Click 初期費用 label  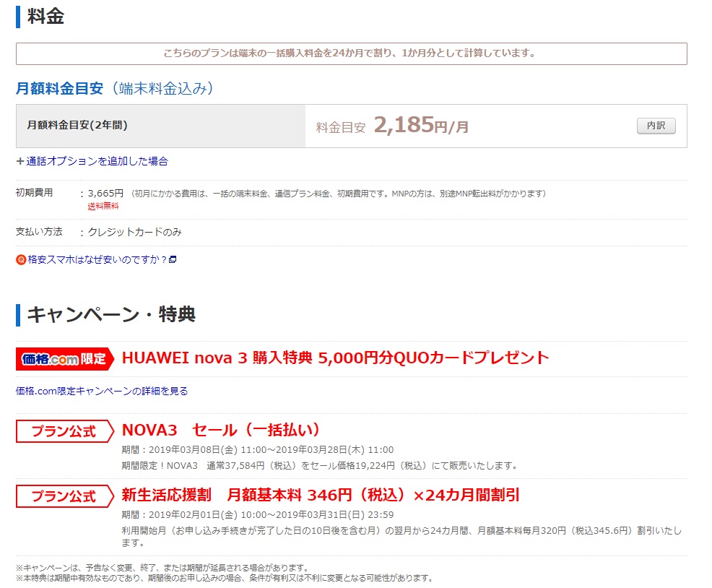(34, 193)
